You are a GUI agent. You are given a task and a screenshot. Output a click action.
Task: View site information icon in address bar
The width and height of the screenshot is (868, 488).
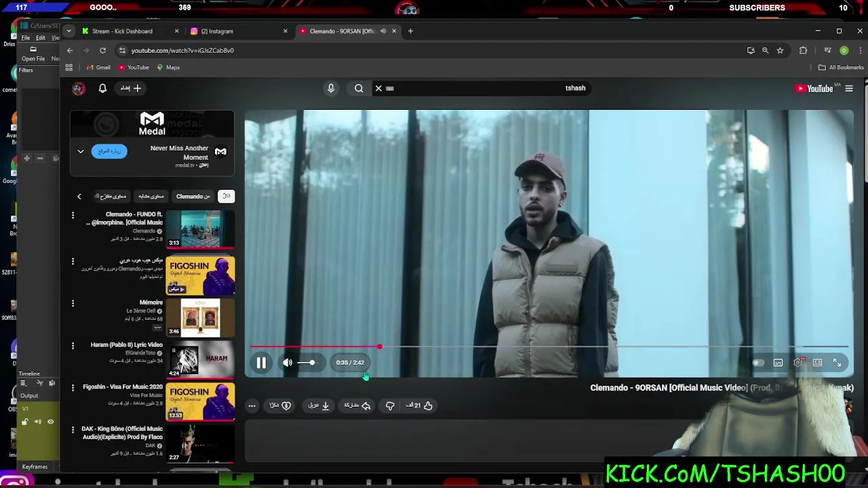[121, 50]
